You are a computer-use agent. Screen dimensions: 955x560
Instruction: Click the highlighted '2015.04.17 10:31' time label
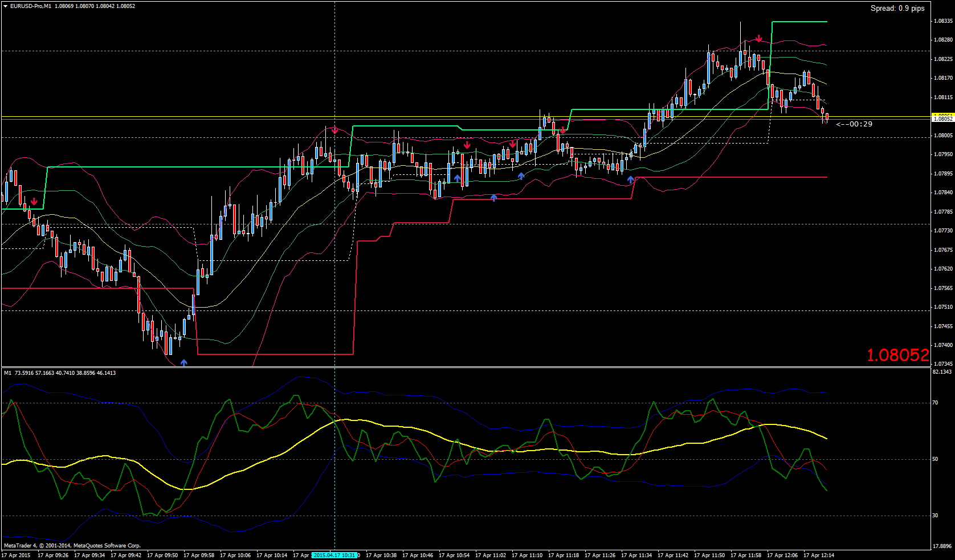334,555
